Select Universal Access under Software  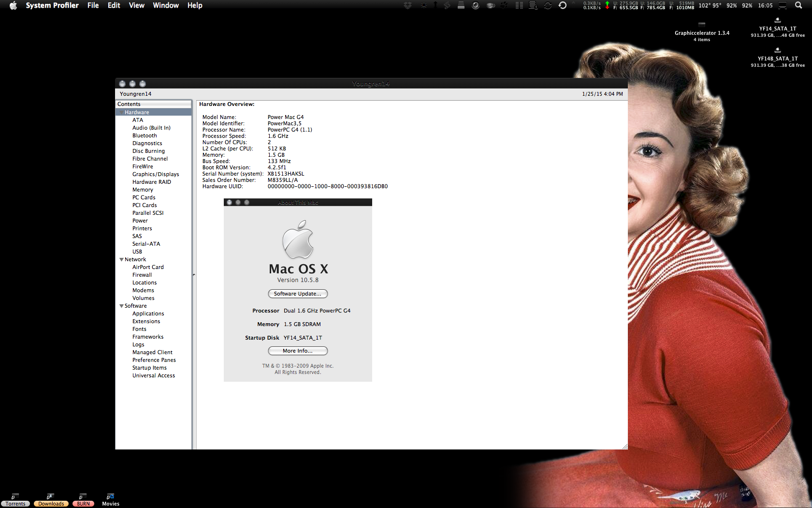pyautogui.click(x=154, y=375)
